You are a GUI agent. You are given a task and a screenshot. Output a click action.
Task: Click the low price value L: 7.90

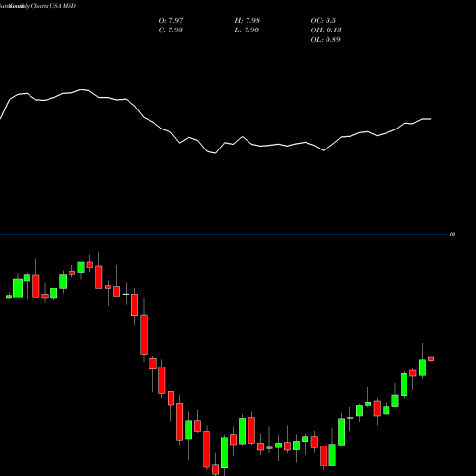click(x=247, y=30)
